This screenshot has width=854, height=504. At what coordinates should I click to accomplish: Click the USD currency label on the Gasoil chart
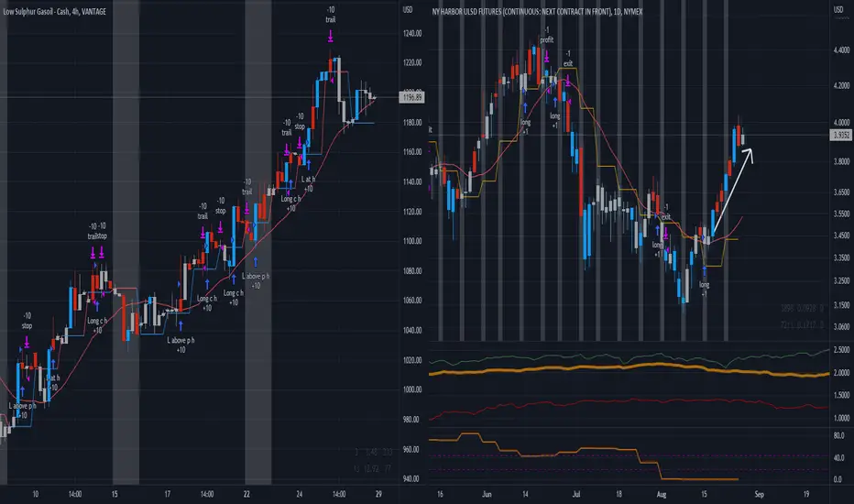point(408,10)
